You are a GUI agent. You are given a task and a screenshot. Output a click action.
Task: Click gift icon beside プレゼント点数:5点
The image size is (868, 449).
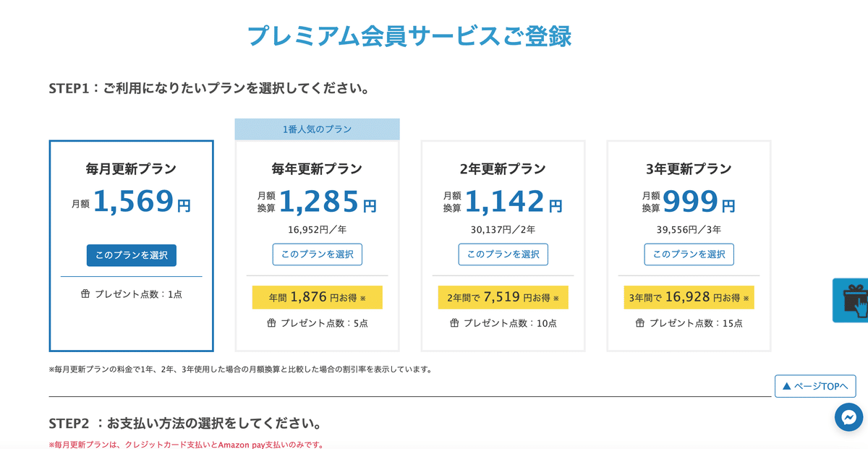271,323
